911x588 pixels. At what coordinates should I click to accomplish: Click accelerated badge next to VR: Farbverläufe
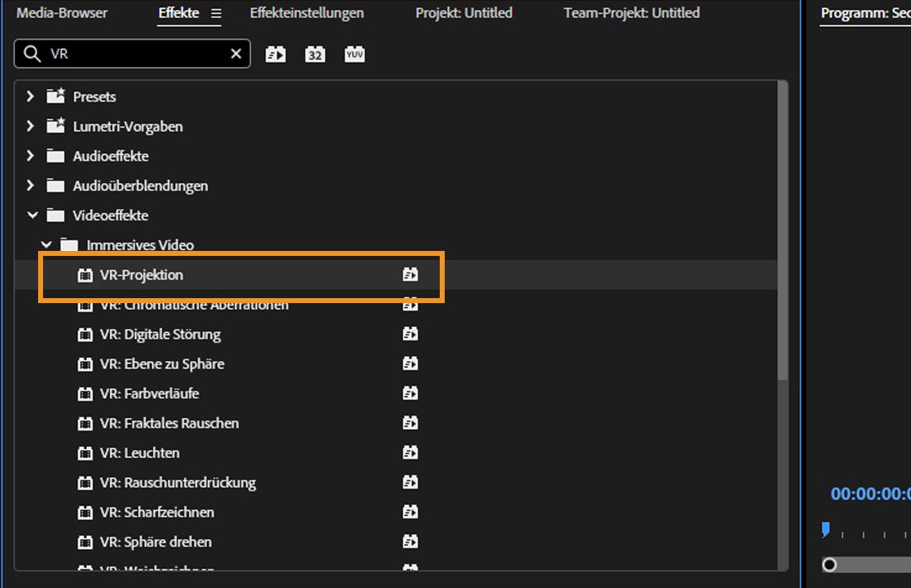coord(410,393)
